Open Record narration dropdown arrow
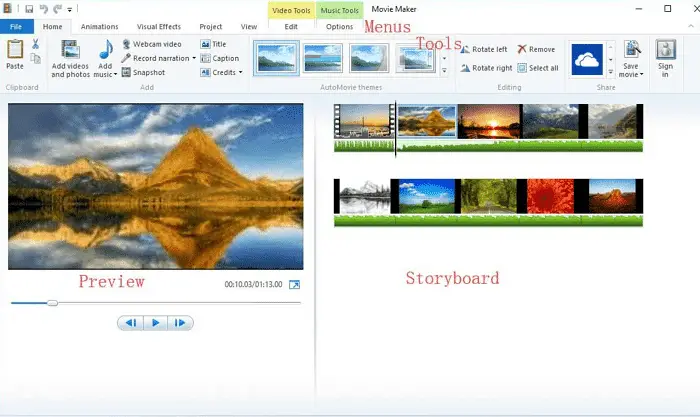The image size is (700, 417). (x=194, y=58)
